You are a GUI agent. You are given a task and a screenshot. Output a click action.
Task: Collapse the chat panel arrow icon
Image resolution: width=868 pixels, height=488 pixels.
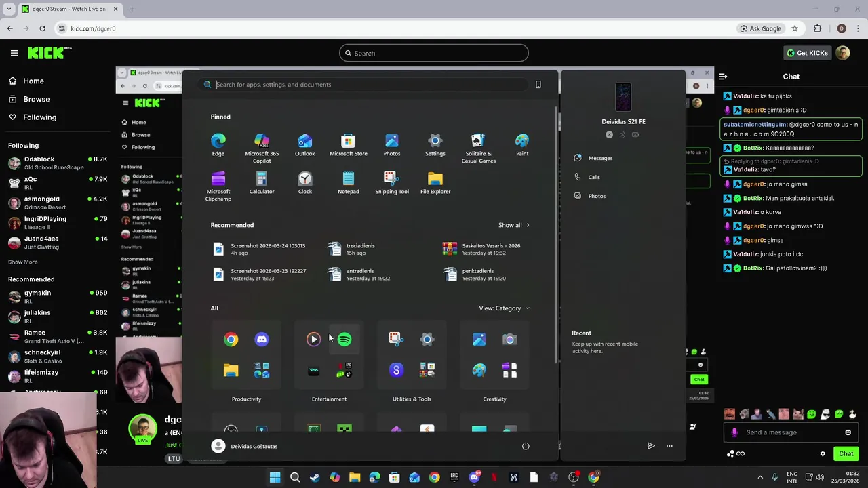(723, 77)
